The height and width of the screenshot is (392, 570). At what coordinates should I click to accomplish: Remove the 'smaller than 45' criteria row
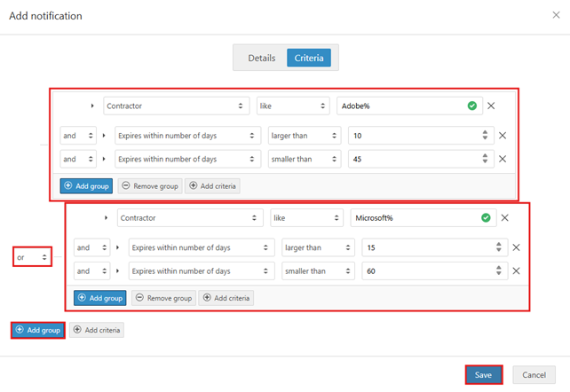pyautogui.click(x=502, y=159)
